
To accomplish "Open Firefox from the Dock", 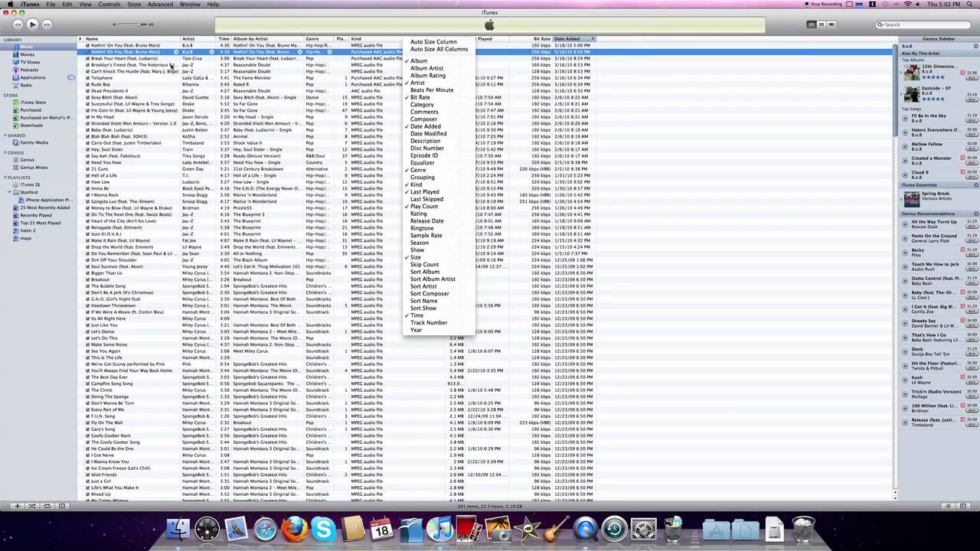I will [294, 528].
